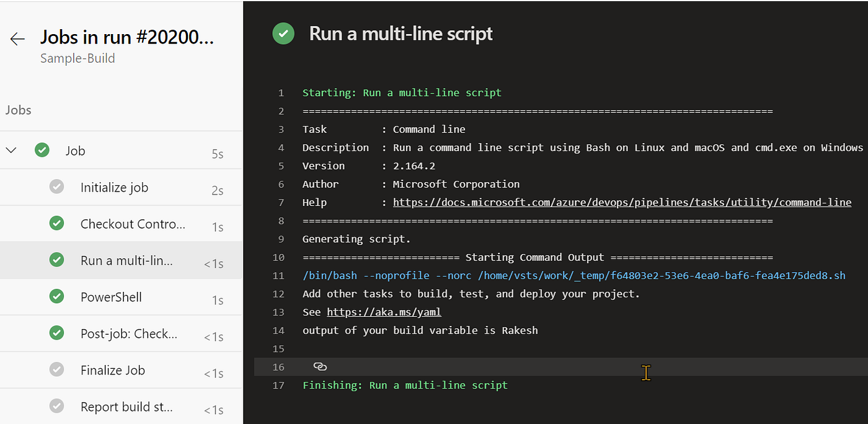Click green check icon beside PowerShell
This screenshot has height=424, width=868.
pyautogui.click(x=56, y=296)
